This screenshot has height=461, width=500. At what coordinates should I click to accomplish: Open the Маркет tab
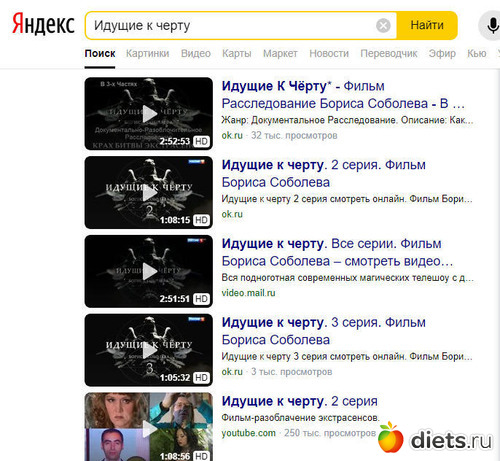coord(280,53)
